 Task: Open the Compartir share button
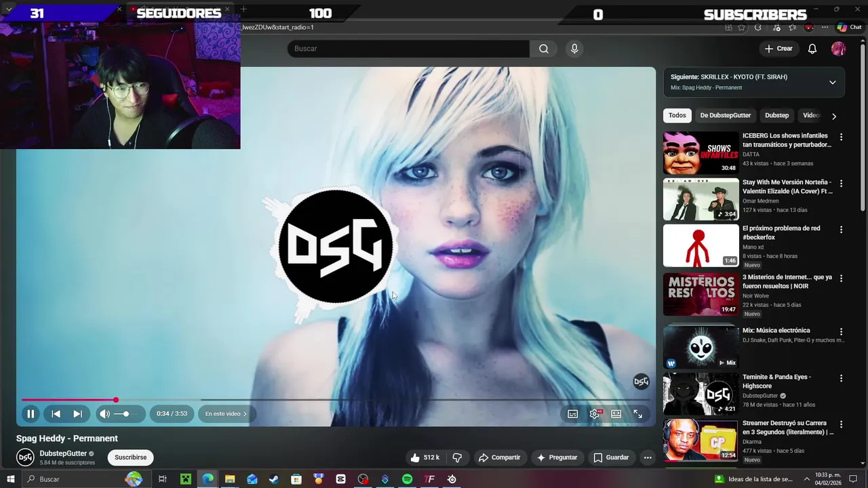(500, 457)
